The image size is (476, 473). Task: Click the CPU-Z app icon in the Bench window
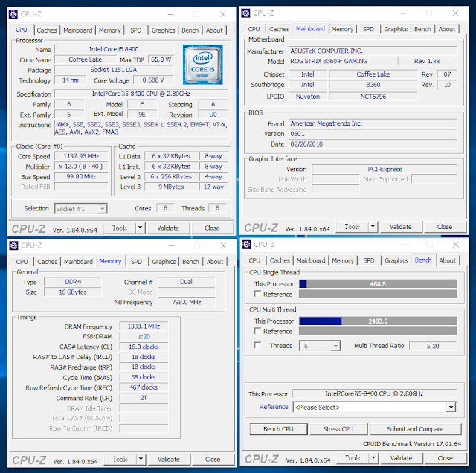pyautogui.click(x=246, y=245)
